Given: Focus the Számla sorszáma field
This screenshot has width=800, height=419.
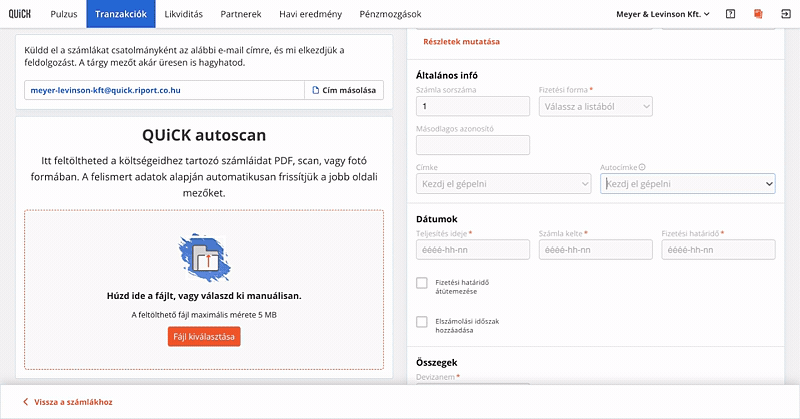Looking at the screenshot, I should click(473, 107).
